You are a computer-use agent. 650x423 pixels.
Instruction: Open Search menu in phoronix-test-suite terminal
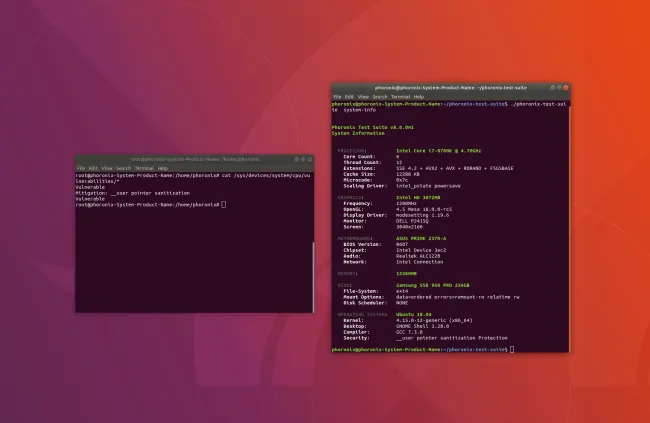380,97
